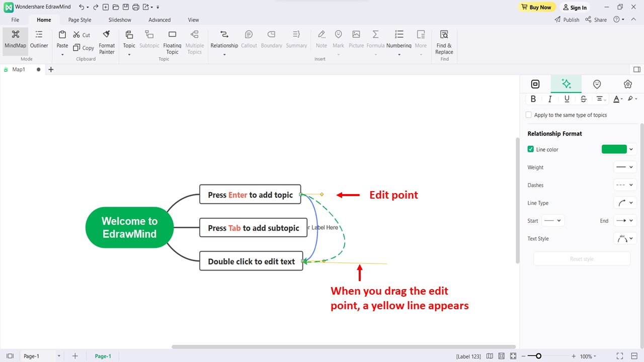644x362 pixels.
Task: Open the zoom 100% dropdown
Action: [x=588, y=356]
